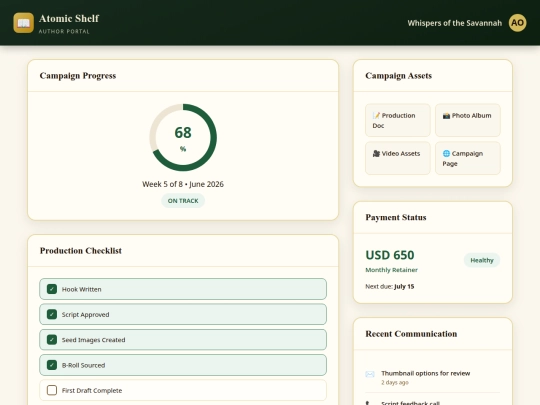Open the Video Assets tile
This screenshot has width=540, height=405.
398,158
